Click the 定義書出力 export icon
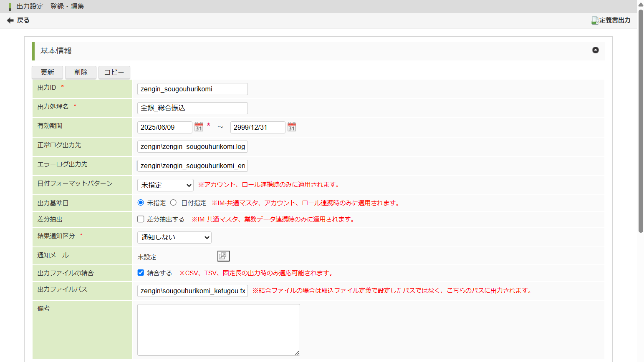Image resolution: width=644 pixels, height=362 pixels. [x=595, y=20]
